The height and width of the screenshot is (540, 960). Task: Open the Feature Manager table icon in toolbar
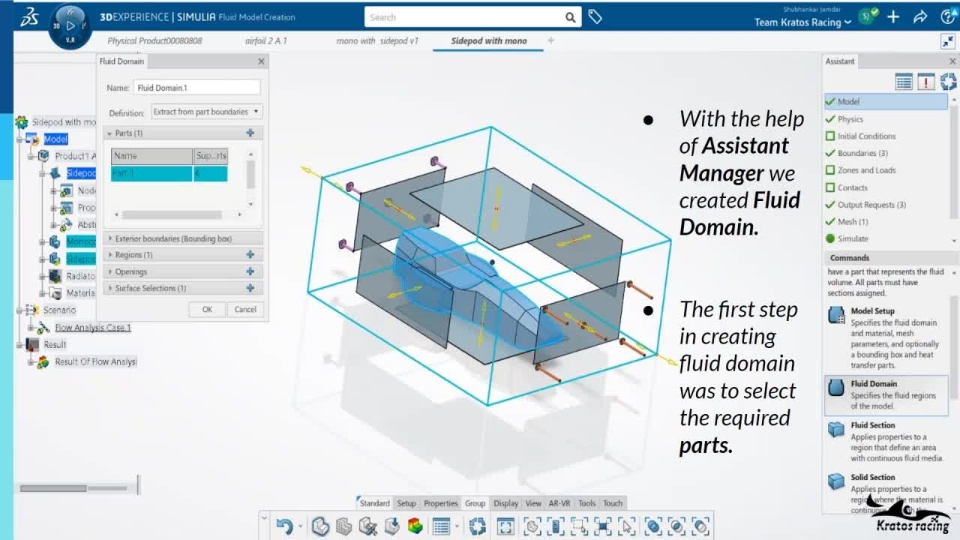coord(441,526)
